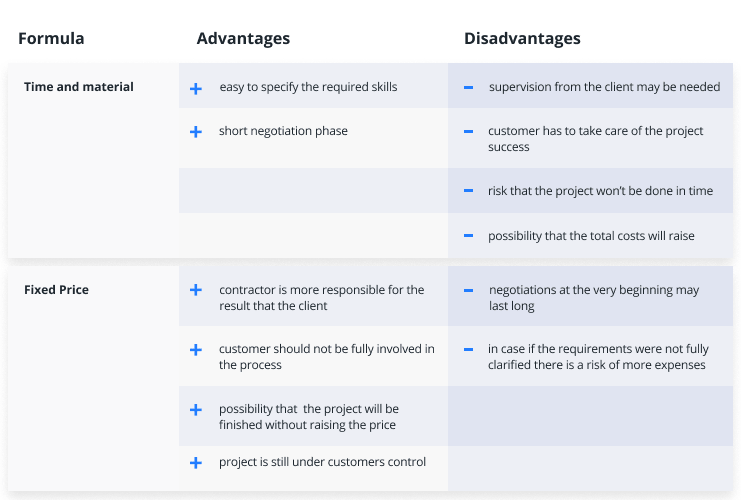
Task: Click the plus icon beside 'possibility that the project will be finished'
Action: [196, 410]
